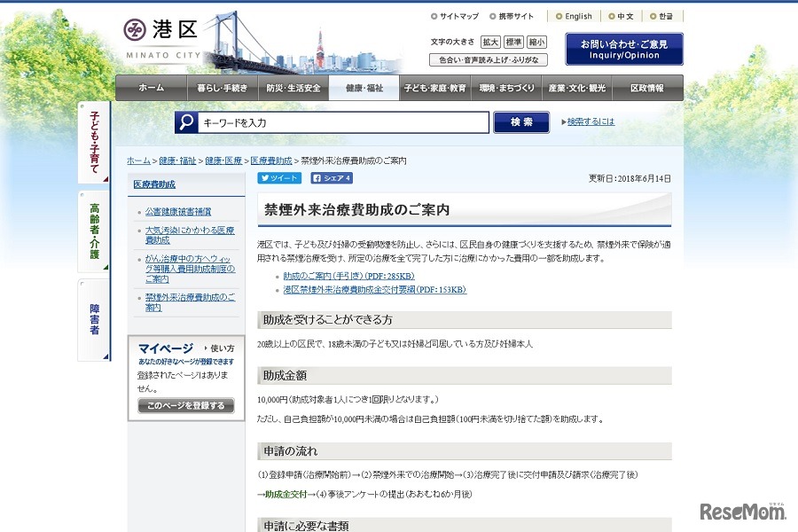Open the 障害者 sidebar banner
The height and width of the screenshot is (532, 798).
(x=95, y=316)
